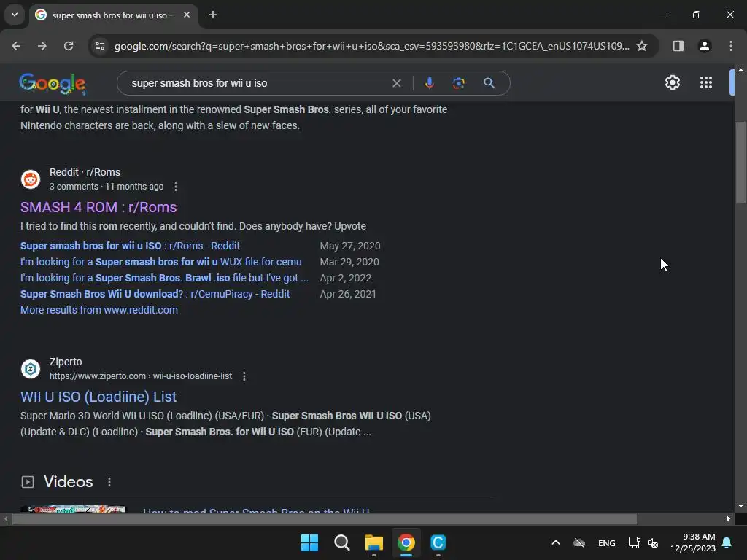Click the Google logo
Image resolution: width=747 pixels, height=560 pixels.
click(53, 83)
